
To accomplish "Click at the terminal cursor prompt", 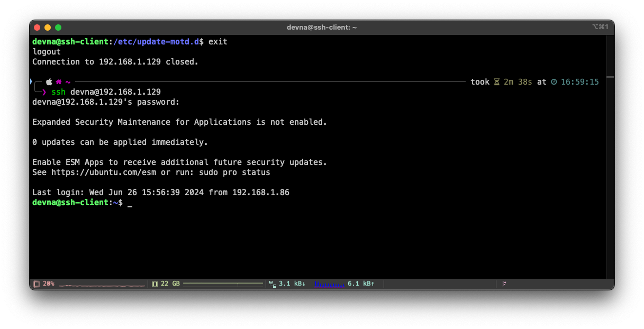I will point(130,203).
